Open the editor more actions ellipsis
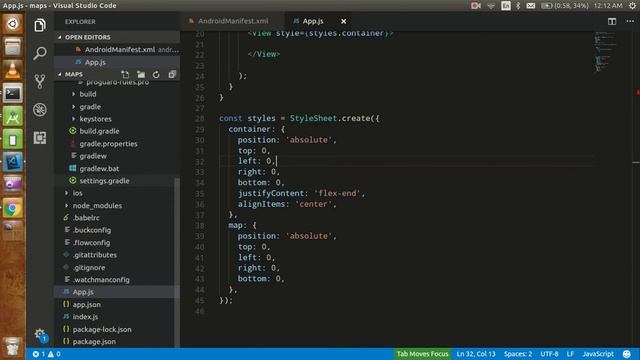The height and width of the screenshot is (360, 640). 630,21
